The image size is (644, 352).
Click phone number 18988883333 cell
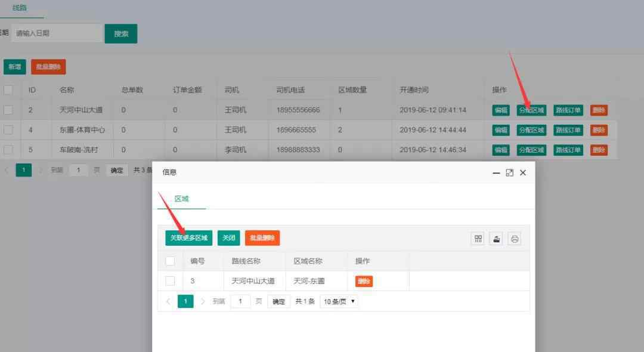pyautogui.click(x=298, y=150)
